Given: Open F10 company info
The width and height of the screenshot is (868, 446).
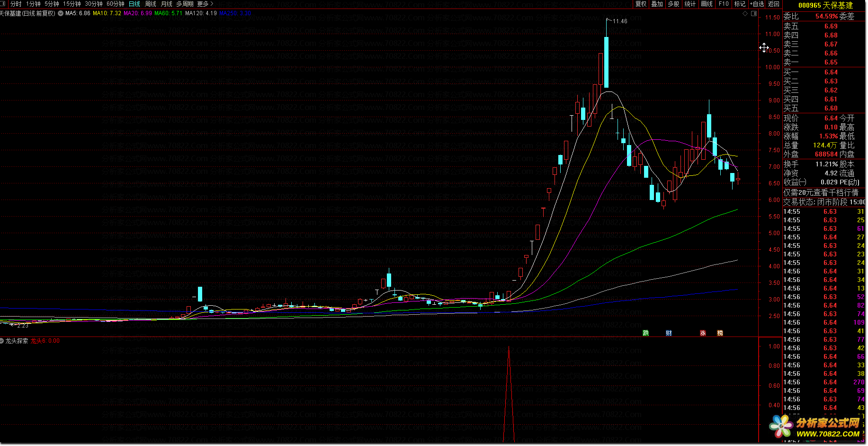Looking at the screenshot, I should 724,4.
